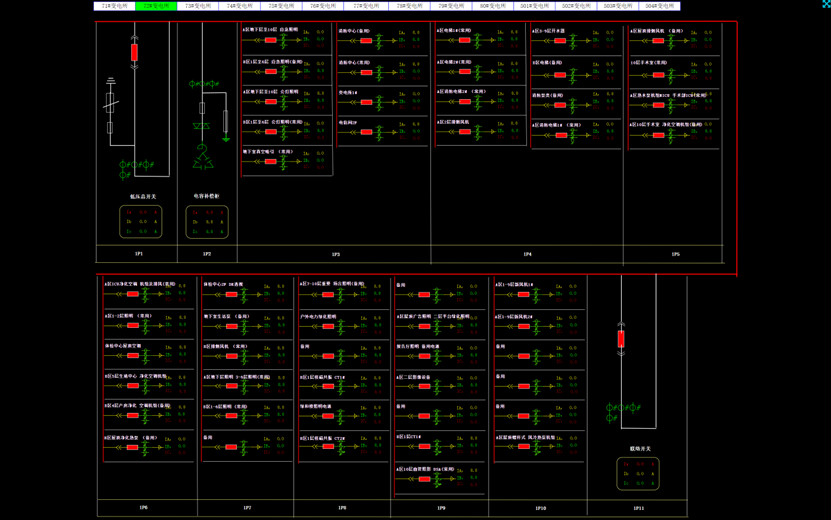This screenshot has height=520, width=831.
Task: Click the green current transformer symbols above 联络开关
Action: 623,408
